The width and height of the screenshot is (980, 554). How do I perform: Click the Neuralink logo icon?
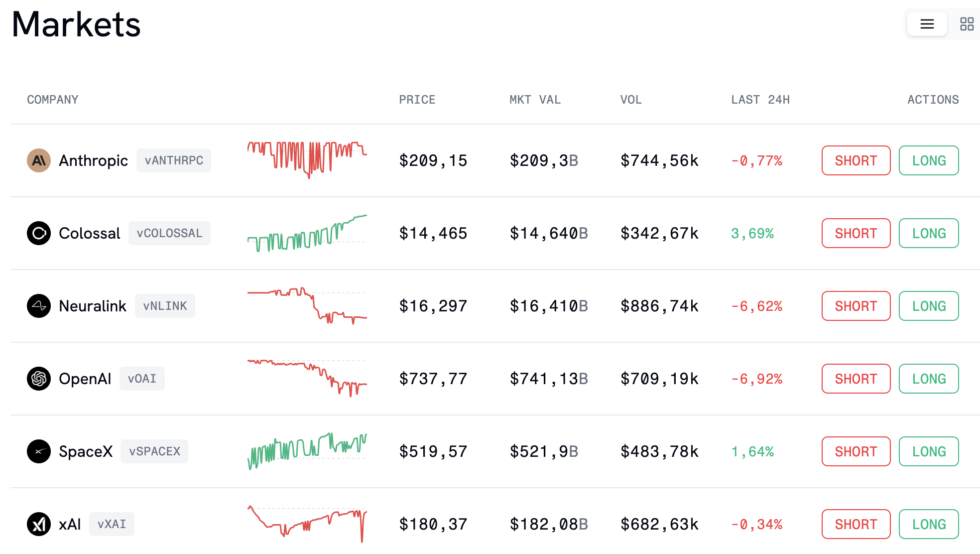pyautogui.click(x=39, y=306)
